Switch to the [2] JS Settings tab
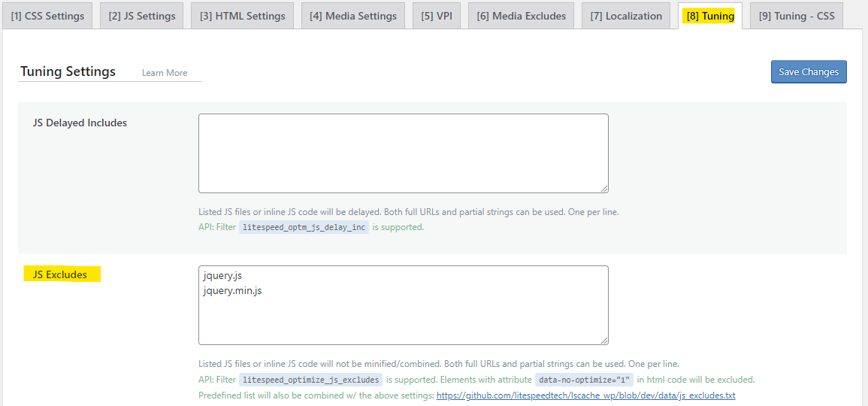 point(142,16)
